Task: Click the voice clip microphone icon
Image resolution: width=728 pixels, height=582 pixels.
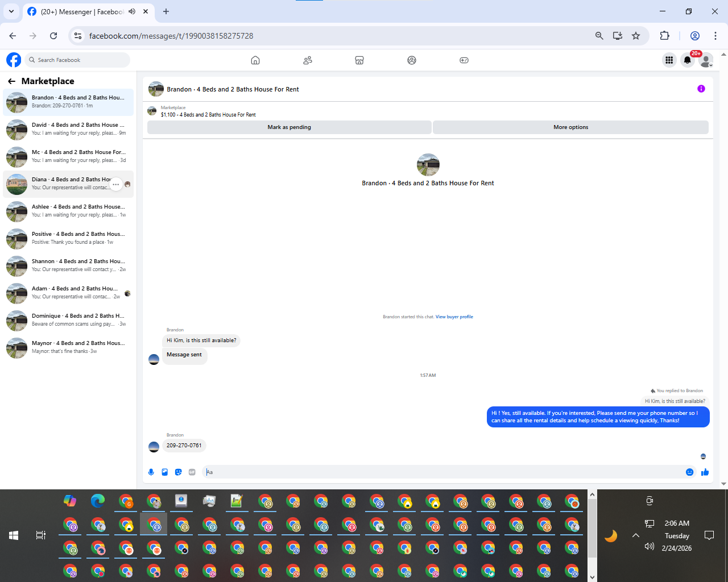Action: 151,472
